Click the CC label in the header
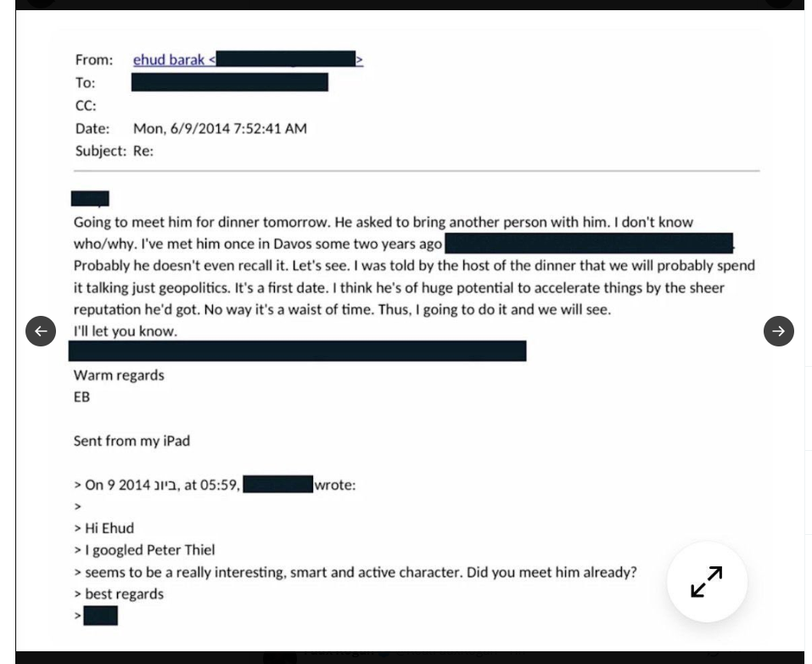 (85, 105)
